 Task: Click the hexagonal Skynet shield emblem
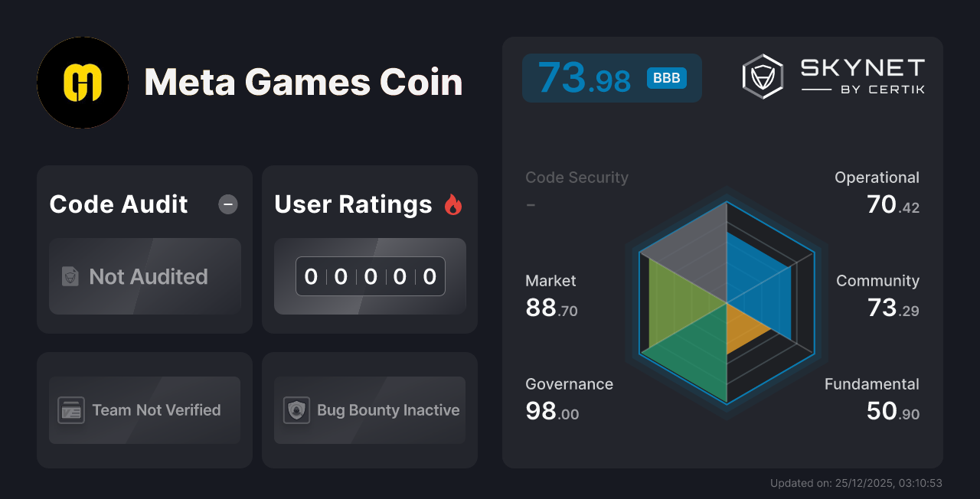click(761, 75)
